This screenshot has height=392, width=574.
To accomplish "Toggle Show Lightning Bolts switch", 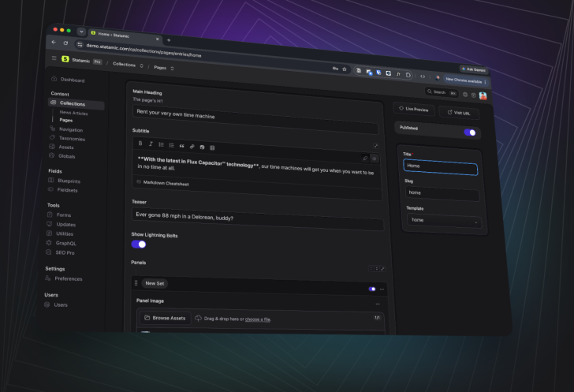I will click(x=139, y=244).
